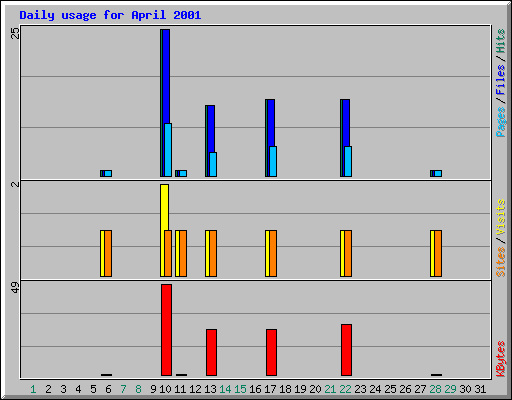Click the blue Files bar for day 22
This screenshot has height=400, width=512.
pos(346,123)
